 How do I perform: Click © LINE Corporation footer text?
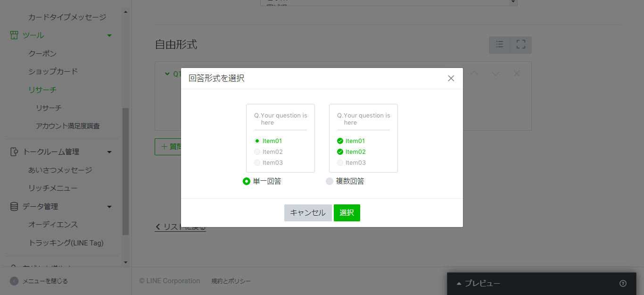click(x=170, y=281)
